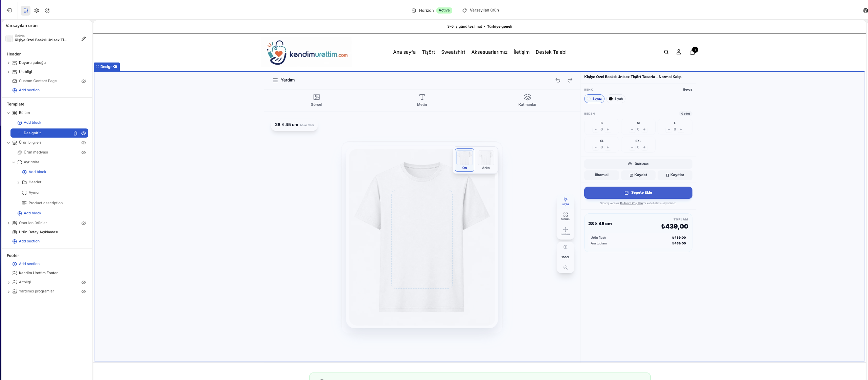Expand the Yardımcı programlar section

pos(8,291)
